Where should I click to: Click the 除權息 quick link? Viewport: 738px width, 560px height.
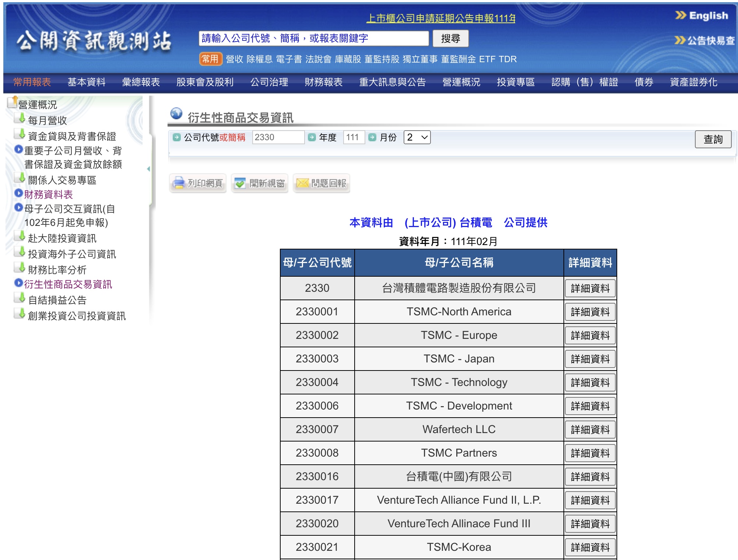click(260, 59)
